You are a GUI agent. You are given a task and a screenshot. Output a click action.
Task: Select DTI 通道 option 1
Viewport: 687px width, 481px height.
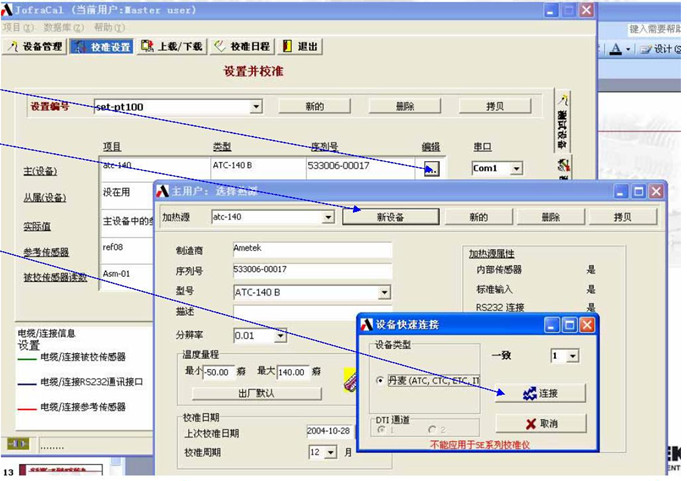coord(380,430)
